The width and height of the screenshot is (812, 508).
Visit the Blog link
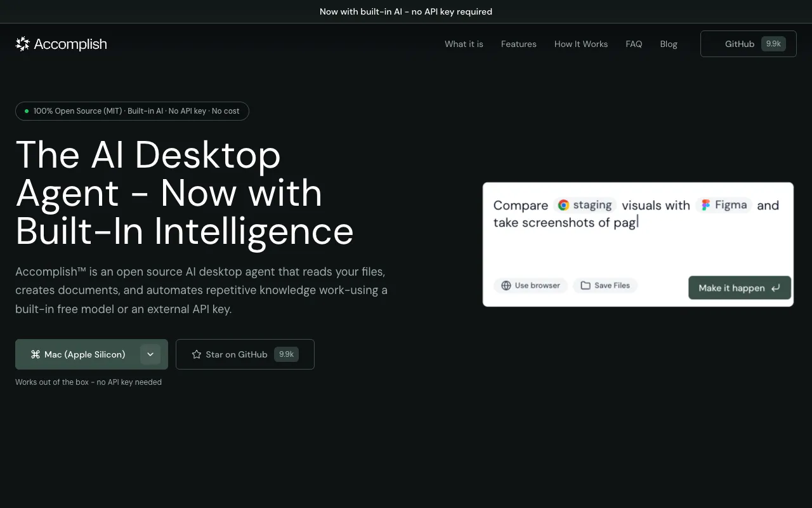668,44
